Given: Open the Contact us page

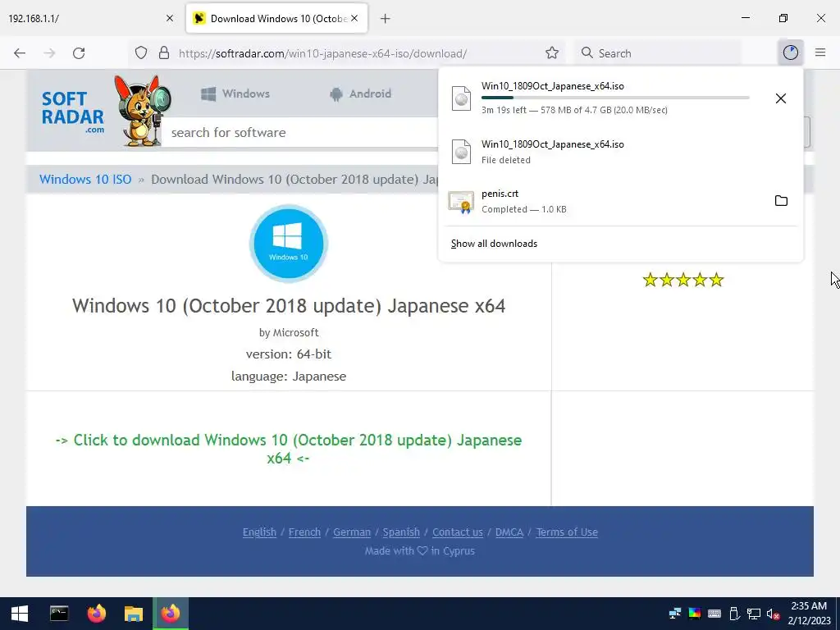Looking at the screenshot, I should (x=458, y=532).
